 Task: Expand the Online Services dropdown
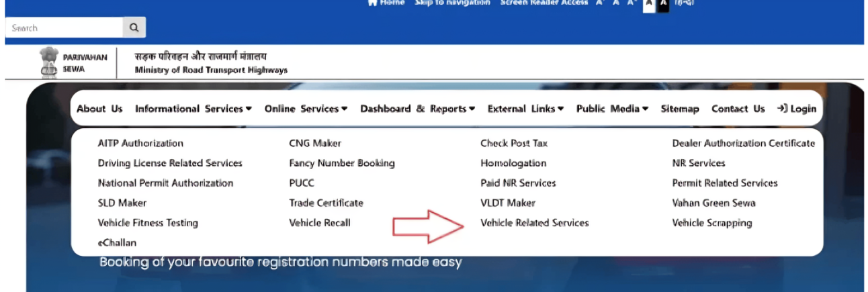click(306, 109)
